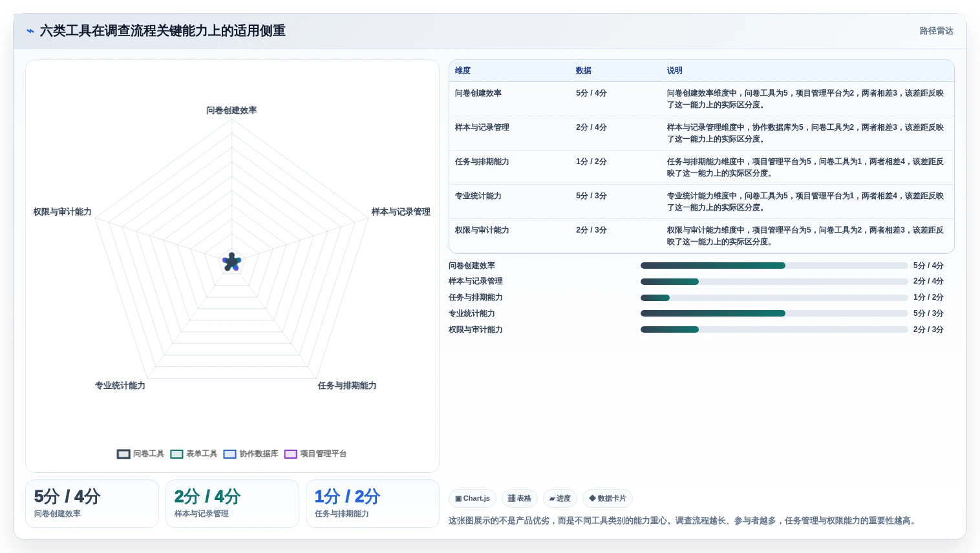This screenshot has height=553, width=980.
Task: Click the 数据卡片 tag chip
Action: 608,499
